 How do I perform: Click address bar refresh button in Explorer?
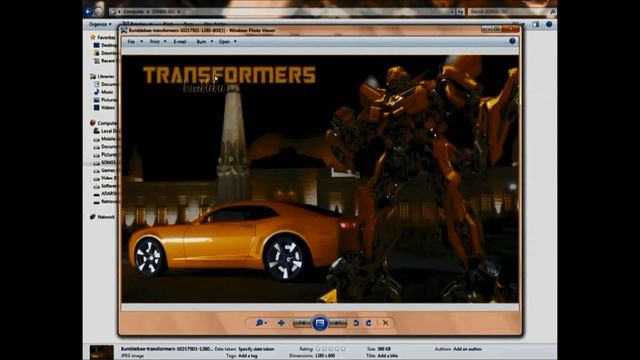(460, 12)
